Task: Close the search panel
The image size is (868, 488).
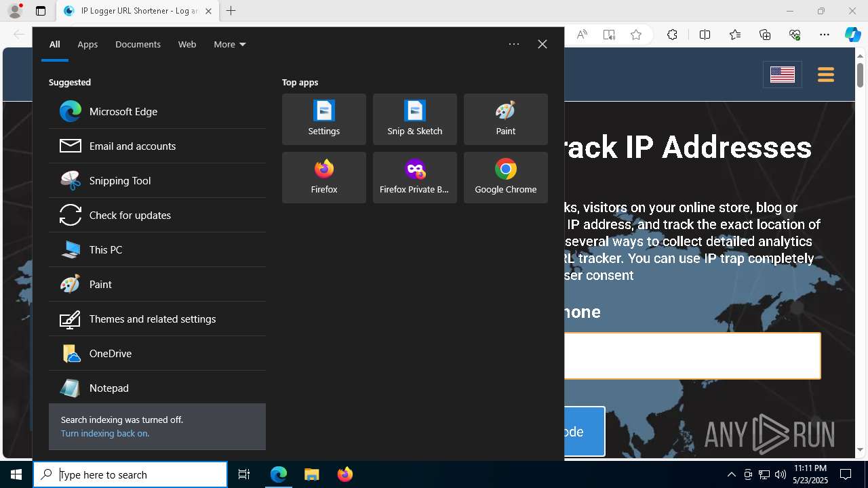Action: point(542,44)
